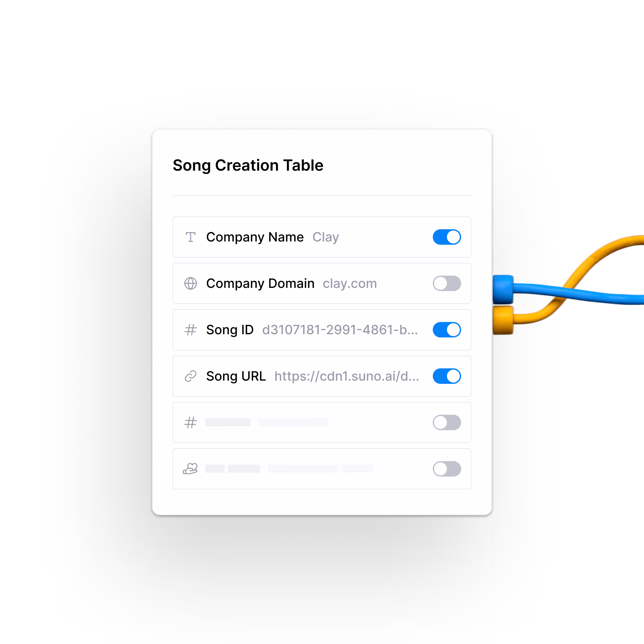644x644 pixels.
Task: Switch off the Song URL toggle
Action: 447,376
